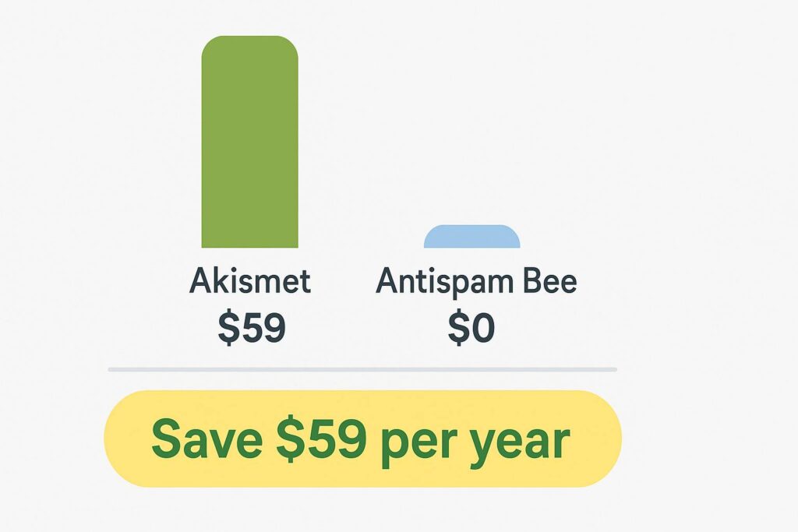Click the $59 price under Akismet
Viewport: 798px width, 532px height.
[252, 328]
